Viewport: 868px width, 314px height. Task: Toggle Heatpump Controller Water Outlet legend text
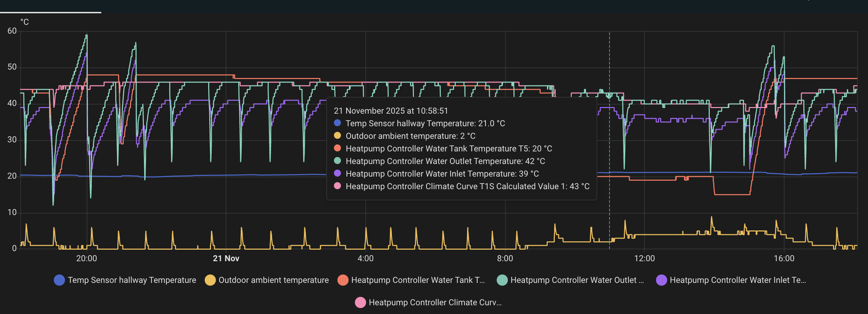[577, 280]
